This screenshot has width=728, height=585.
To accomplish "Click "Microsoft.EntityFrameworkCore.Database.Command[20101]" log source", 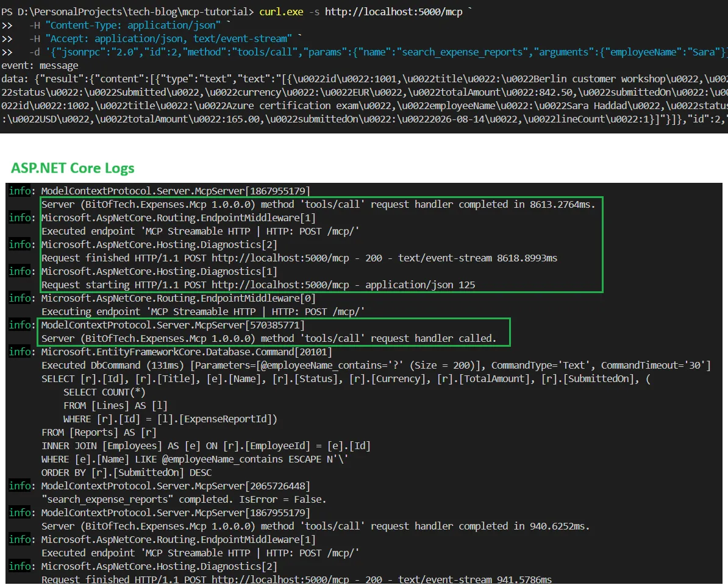I will coord(187,352).
